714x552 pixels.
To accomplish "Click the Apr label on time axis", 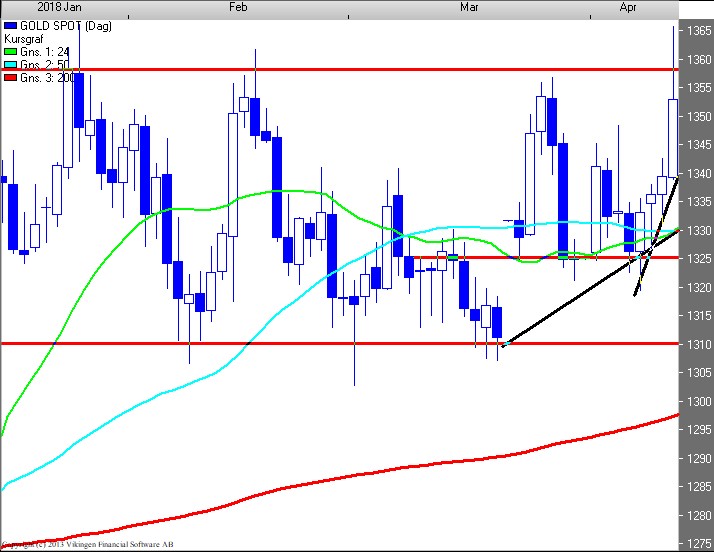I will click(629, 7).
